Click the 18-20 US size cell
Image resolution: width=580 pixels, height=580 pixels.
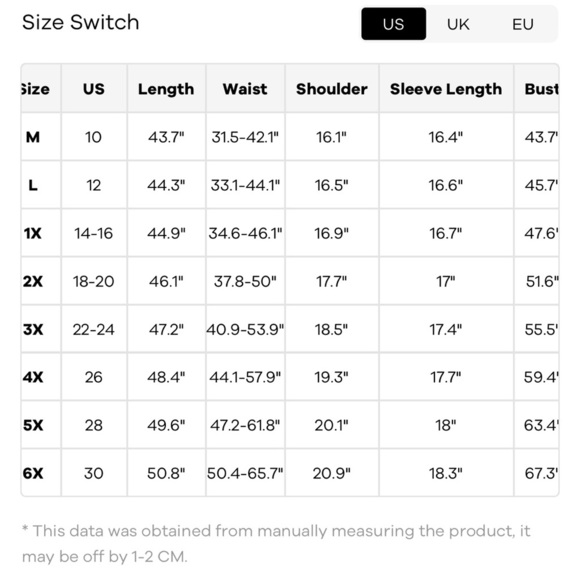pos(94,281)
